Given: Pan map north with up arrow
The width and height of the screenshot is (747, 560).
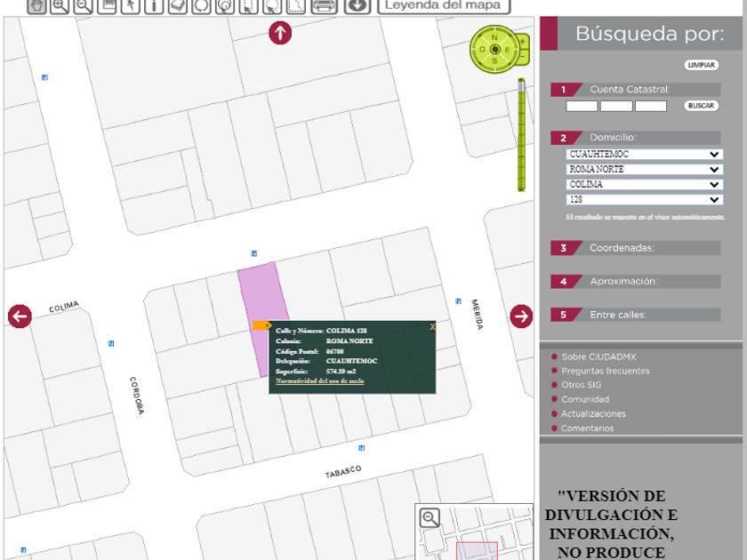Looking at the screenshot, I should (280, 34).
